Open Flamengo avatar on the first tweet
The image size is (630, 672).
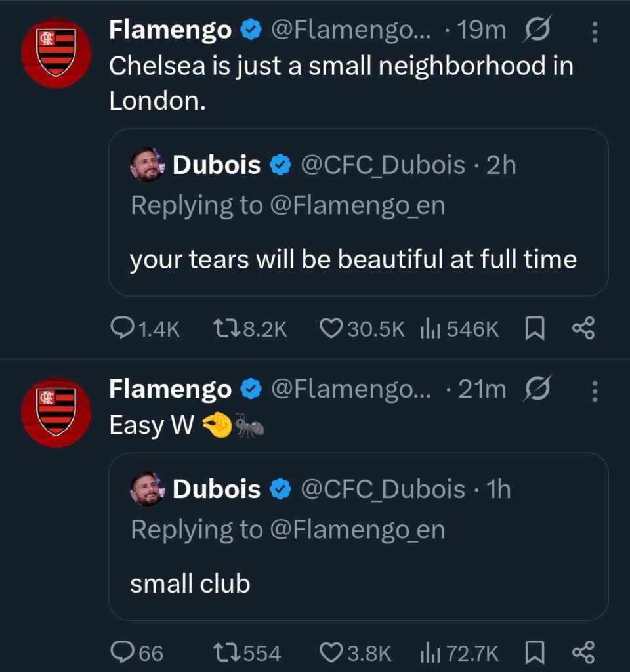click(56, 53)
